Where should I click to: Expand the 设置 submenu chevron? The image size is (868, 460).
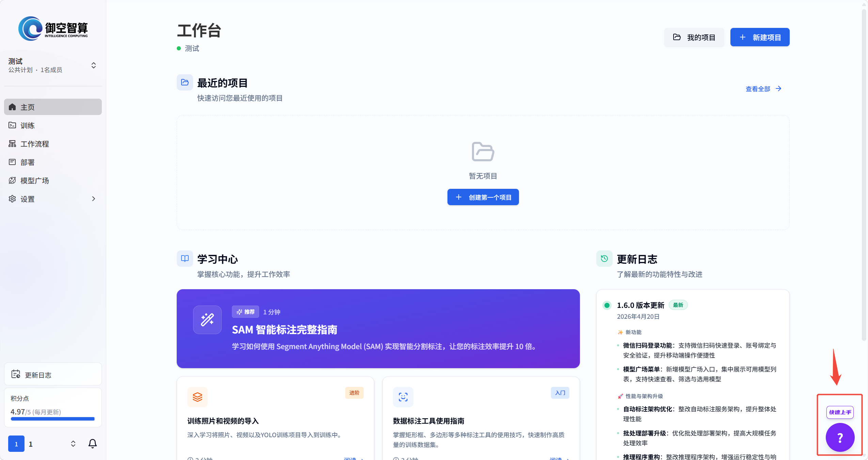(x=94, y=199)
